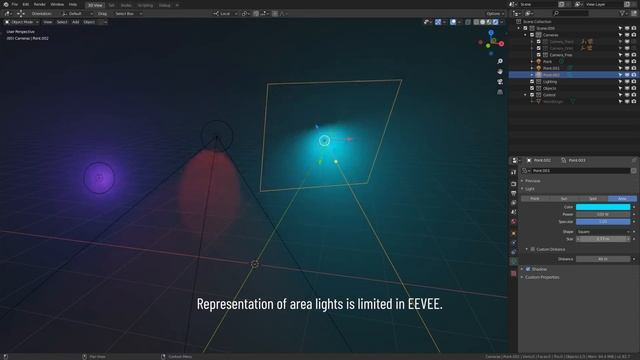Viewport: 640px width, 360px height.
Task: Open the Default orientation dropdown
Action: coord(78,13)
